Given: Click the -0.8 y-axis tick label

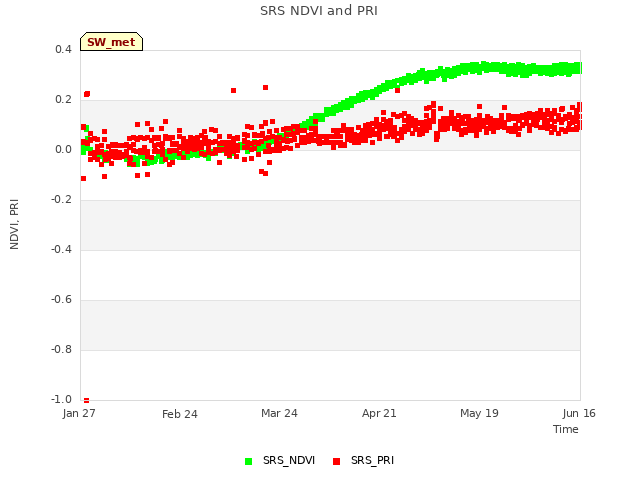Looking at the screenshot, I should pos(61,349).
